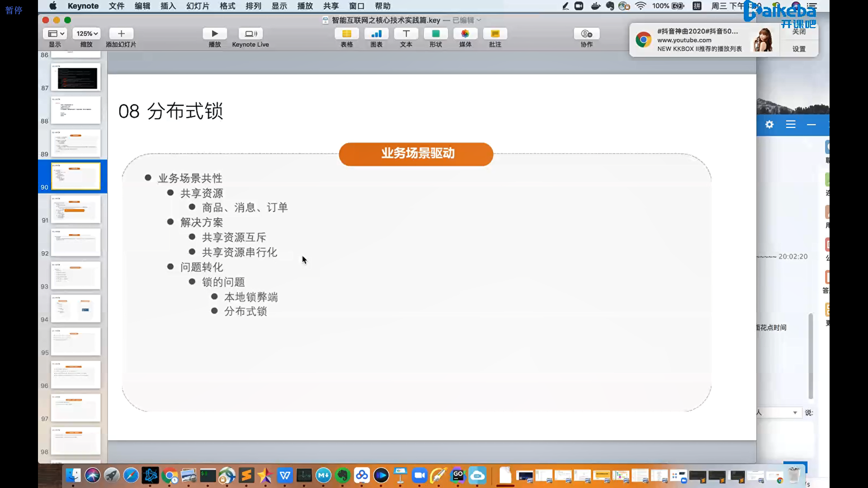Image resolution: width=868 pixels, height=488 pixels.
Task: Open the 125% zoom dropdown
Action: tap(87, 34)
